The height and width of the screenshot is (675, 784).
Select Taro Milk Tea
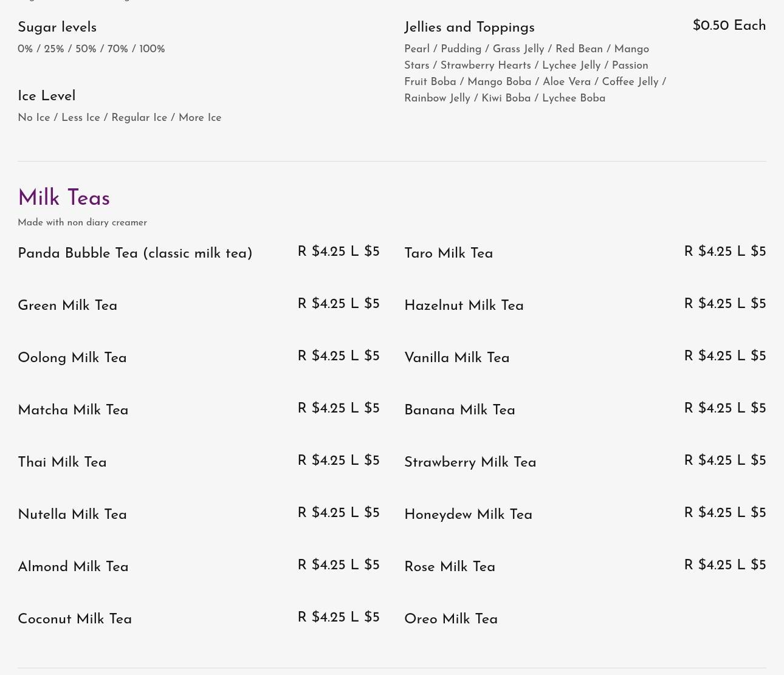coord(449,253)
